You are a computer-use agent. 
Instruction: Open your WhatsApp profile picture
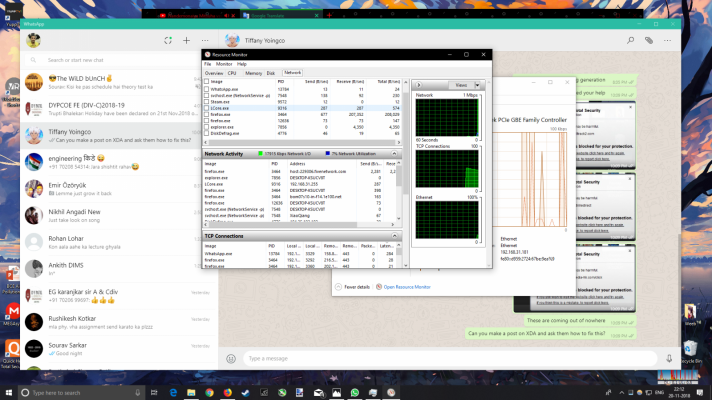click(x=33, y=40)
